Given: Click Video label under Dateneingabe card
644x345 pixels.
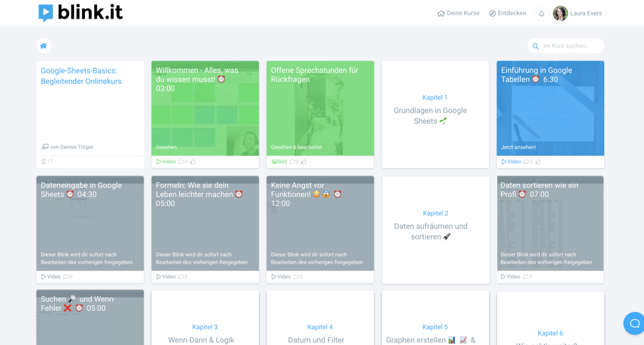Looking at the screenshot, I should pyautogui.click(x=51, y=277).
